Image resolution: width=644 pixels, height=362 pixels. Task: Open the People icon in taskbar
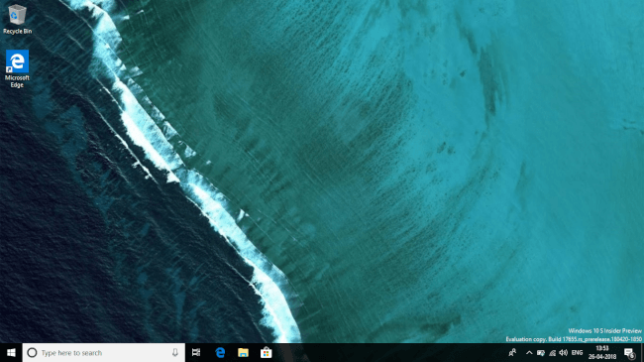click(512, 352)
